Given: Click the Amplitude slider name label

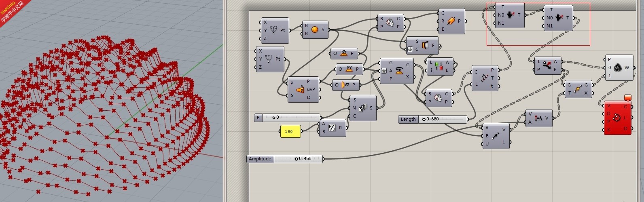Looking at the screenshot, I should click(x=260, y=159).
